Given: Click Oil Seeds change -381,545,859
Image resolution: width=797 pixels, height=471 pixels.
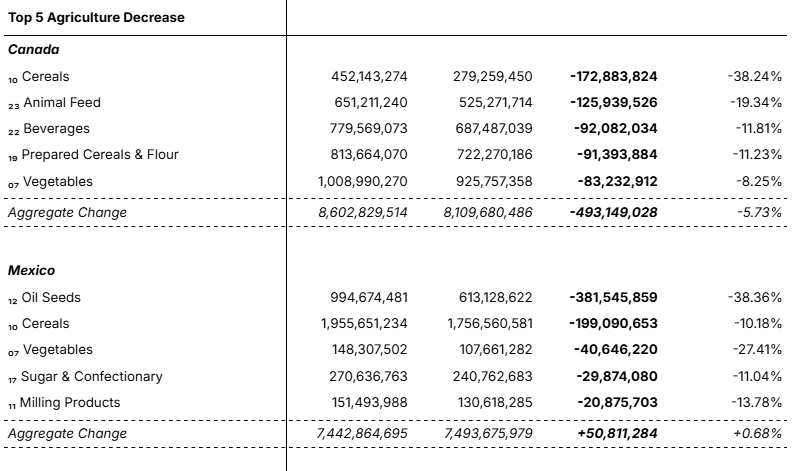Looking at the screenshot, I should click(x=614, y=298).
